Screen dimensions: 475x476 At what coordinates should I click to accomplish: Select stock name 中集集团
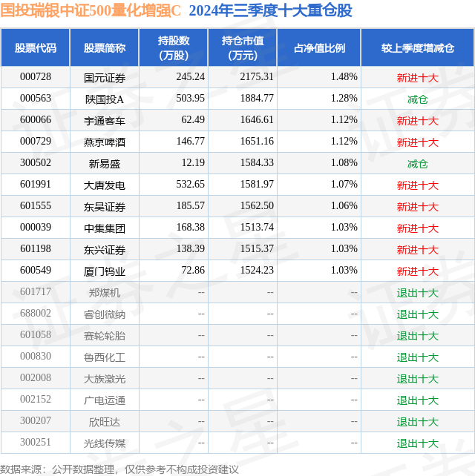[104, 229]
